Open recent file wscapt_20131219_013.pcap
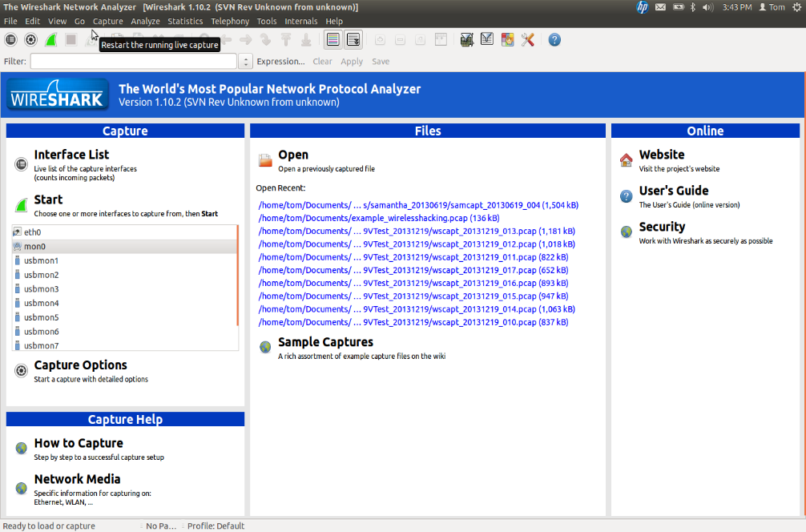Viewport: 806px width, 532px height. click(x=417, y=232)
